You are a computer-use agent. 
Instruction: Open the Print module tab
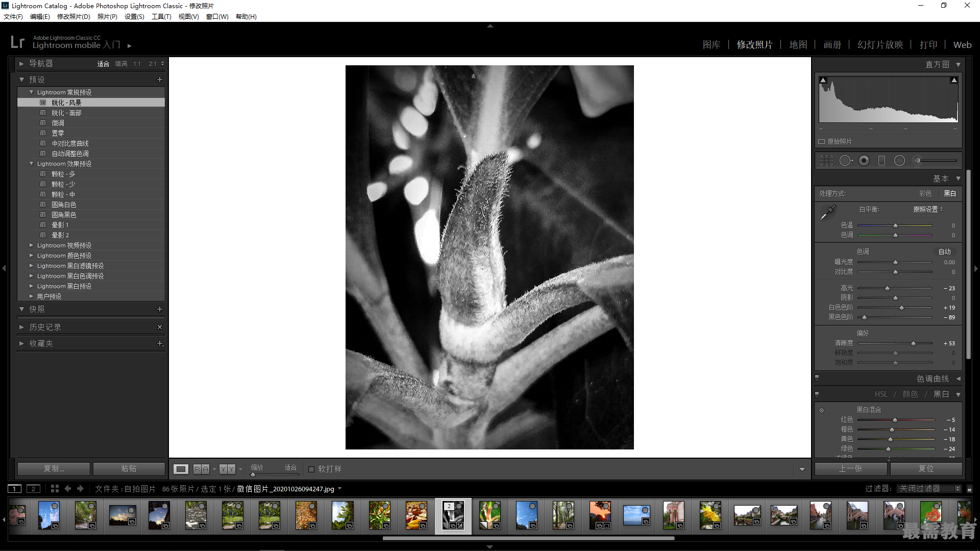click(928, 45)
